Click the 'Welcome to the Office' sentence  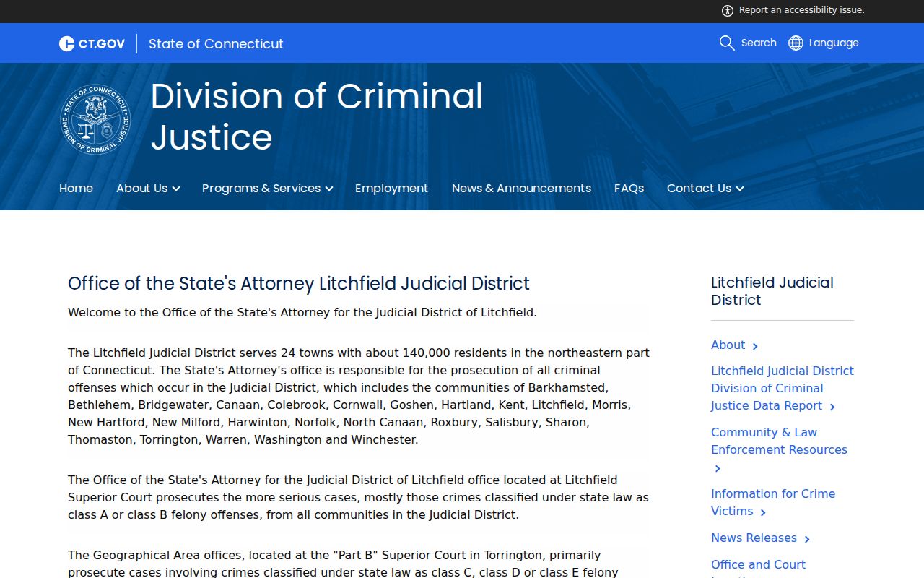[x=302, y=312]
